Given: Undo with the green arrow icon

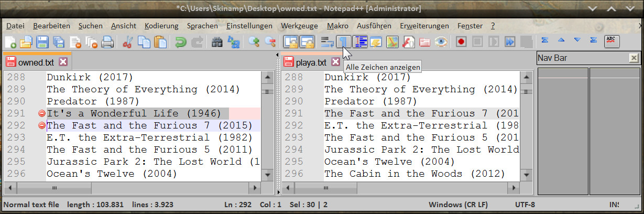Looking at the screenshot, I should [181, 42].
